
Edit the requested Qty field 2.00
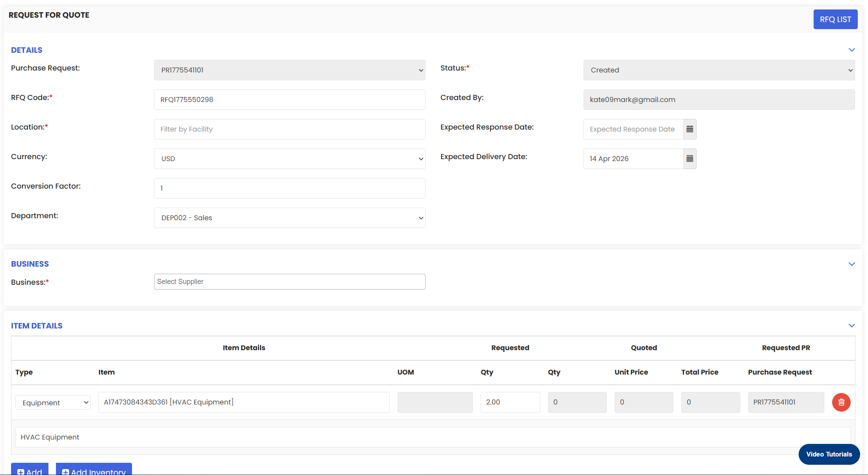(510, 402)
